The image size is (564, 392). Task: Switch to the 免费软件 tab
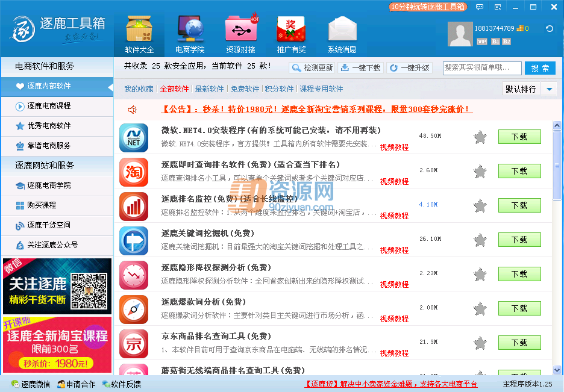(x=245, y=89)
